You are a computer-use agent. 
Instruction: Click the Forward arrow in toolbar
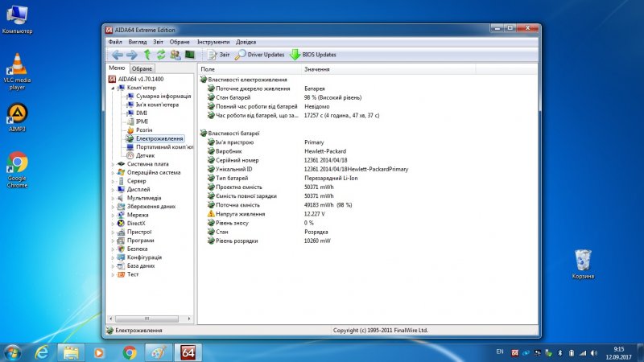click(132, 55)
